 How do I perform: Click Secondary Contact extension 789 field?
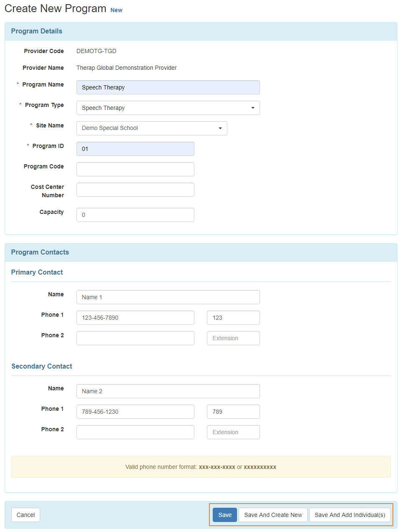tap(233, 412)
